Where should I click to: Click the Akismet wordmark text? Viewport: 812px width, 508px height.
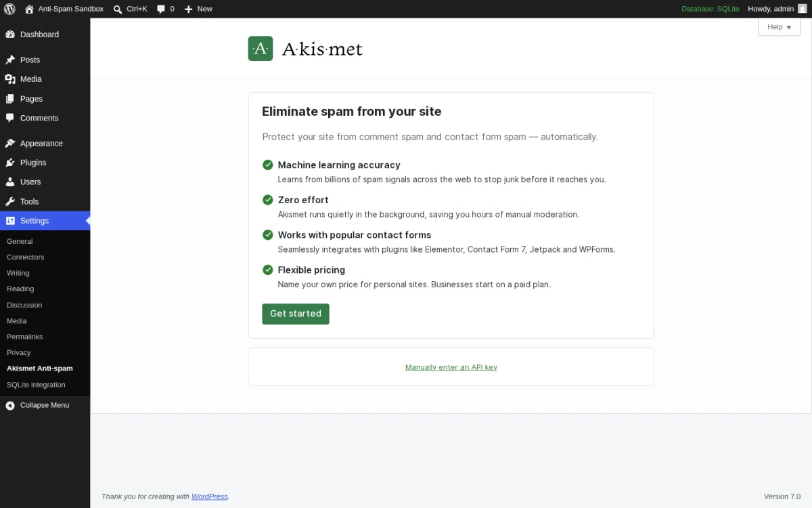tap(322, 49)
